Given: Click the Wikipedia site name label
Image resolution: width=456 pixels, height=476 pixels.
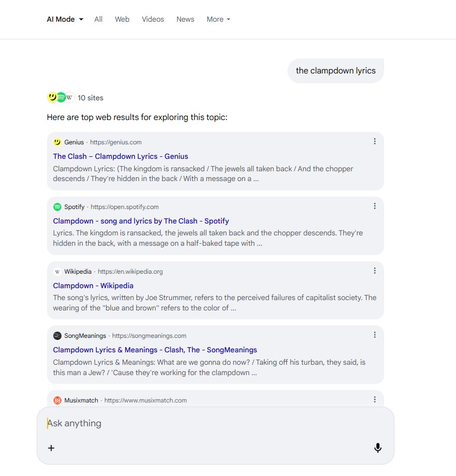Looking at the screenshot, I should point(78,272).
